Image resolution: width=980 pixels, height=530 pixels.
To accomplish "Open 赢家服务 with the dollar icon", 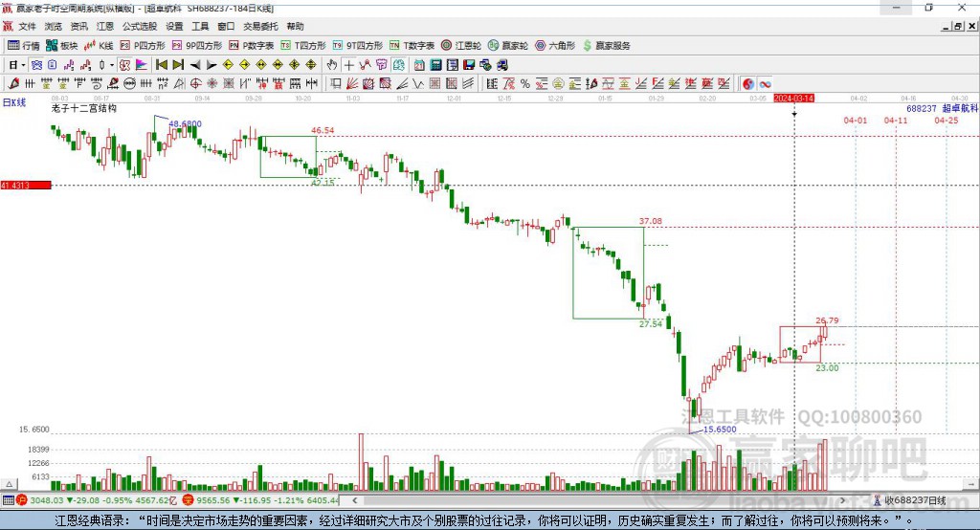I will pyautogui.click(x=606, y=46).
